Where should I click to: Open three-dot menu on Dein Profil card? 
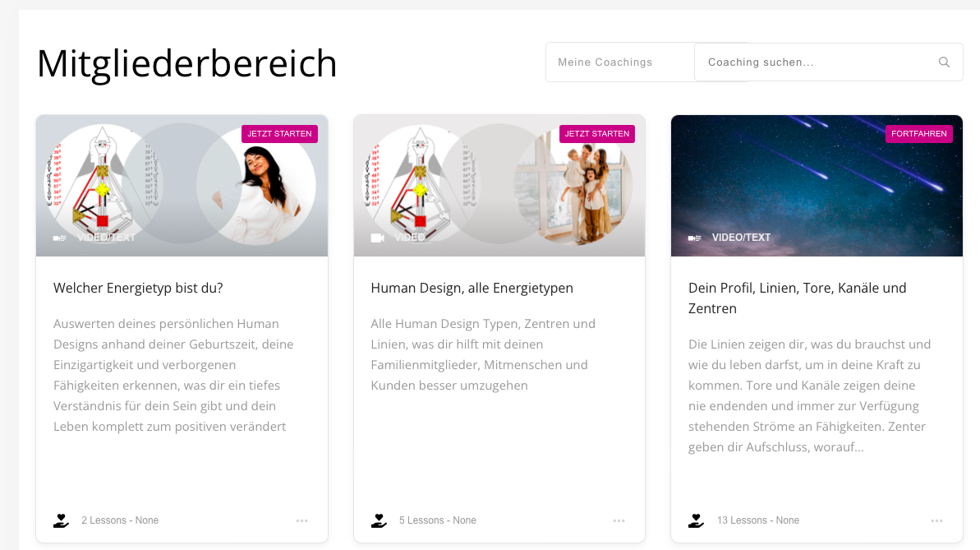[936, 520]
